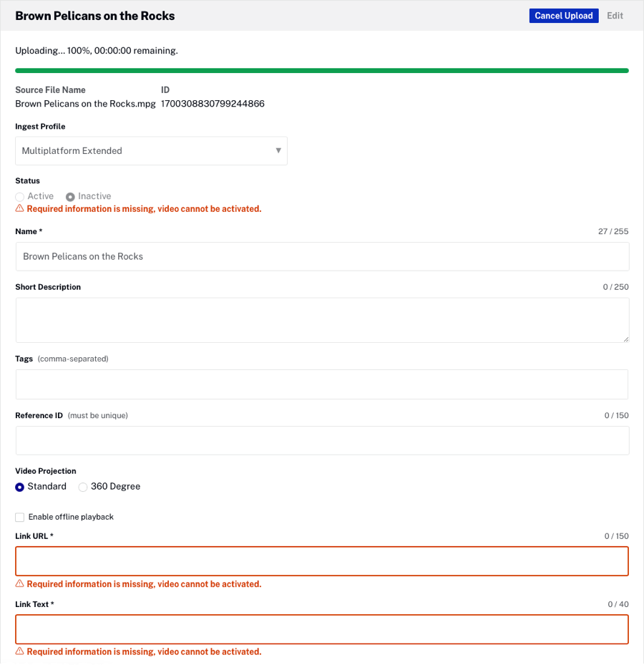
Task: Click the Tags input field
Action: [322, 384]
